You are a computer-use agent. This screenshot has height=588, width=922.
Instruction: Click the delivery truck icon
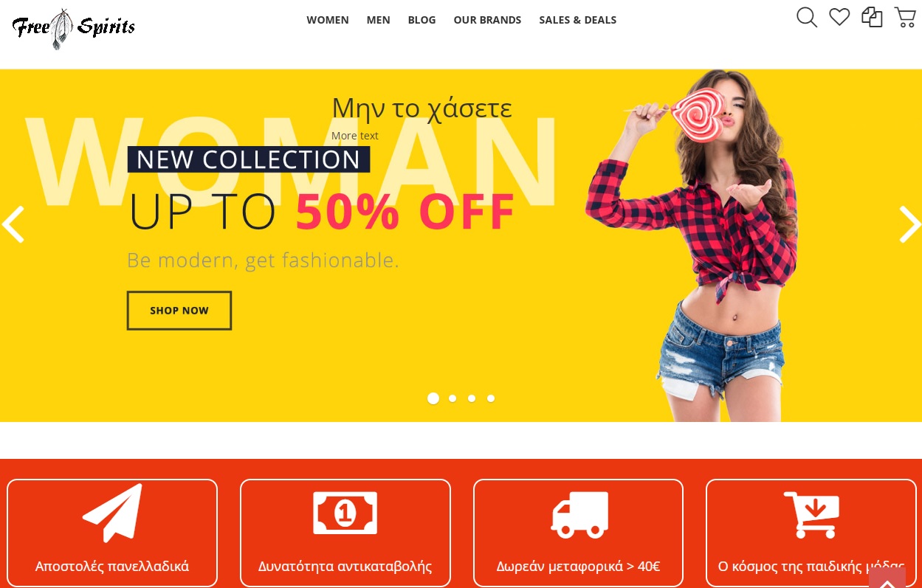(579, 514)
